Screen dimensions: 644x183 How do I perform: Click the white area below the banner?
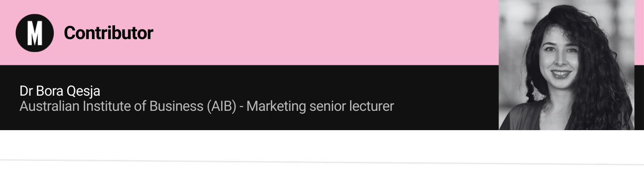tap(322, 145)
